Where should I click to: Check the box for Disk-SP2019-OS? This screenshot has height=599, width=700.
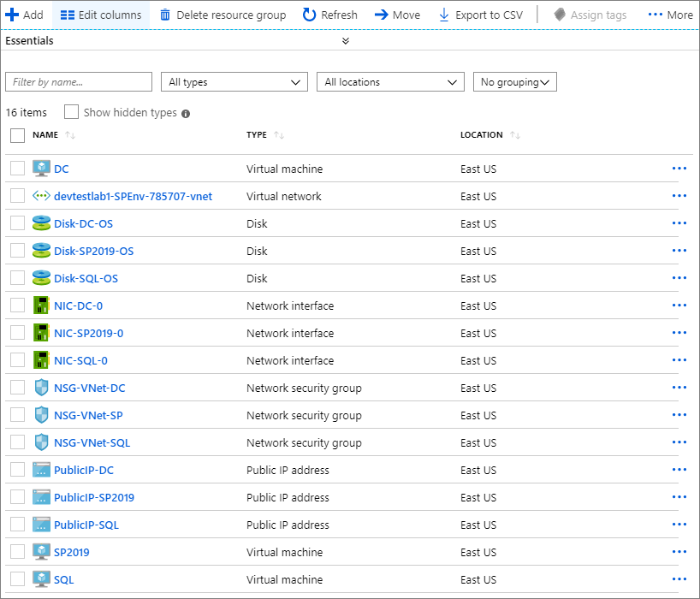click(17, 250)
